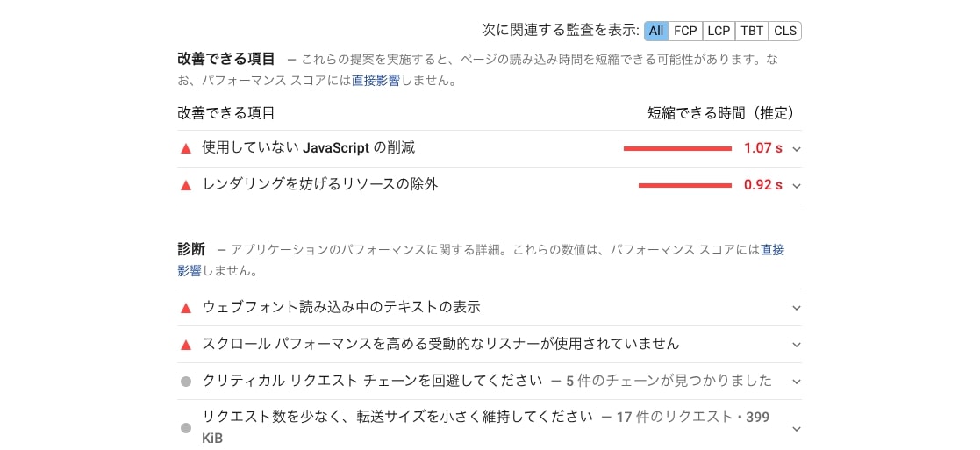
Task: Show only TBT related audits
Action: point(752,31)
